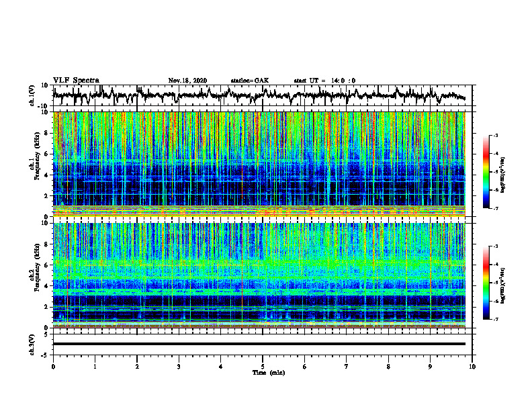The width and height of the screenshot is (532, 411).
Task: Click the "-3" value on ch.1 color bar
Action: coord(496,135)
